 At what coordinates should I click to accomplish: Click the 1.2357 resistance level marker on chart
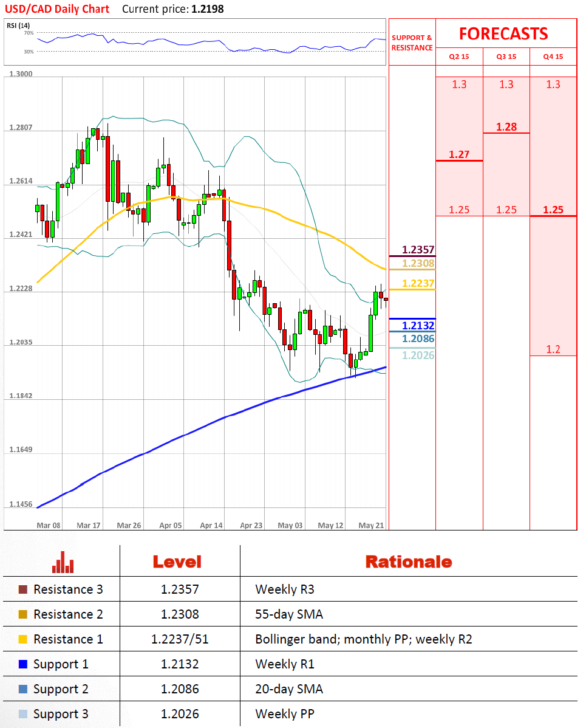pyautogui.click(x=418, y=250)
